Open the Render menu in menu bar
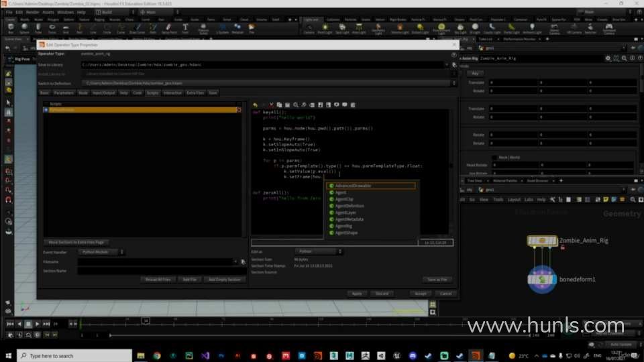 32,12
